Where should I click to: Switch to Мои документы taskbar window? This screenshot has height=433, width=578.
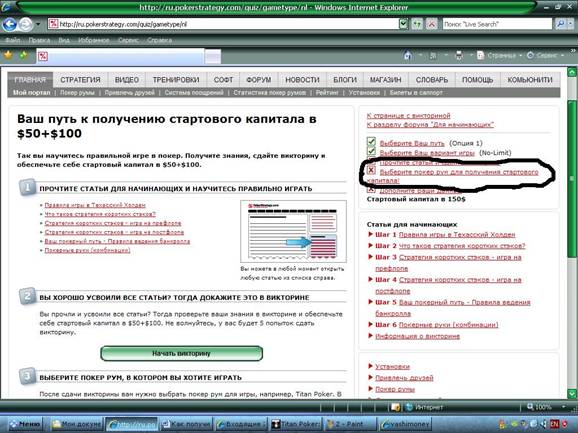tap(76, 425)
